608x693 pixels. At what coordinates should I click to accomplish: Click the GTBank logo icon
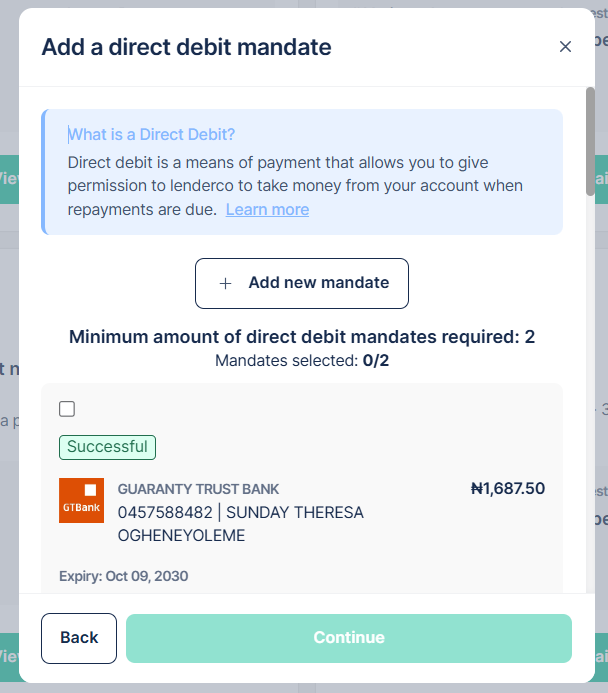(x=82, y=502)
